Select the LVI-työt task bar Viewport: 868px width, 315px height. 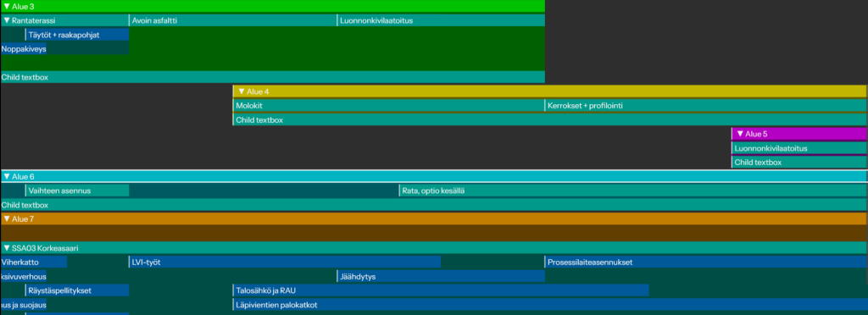click(285, 262)
